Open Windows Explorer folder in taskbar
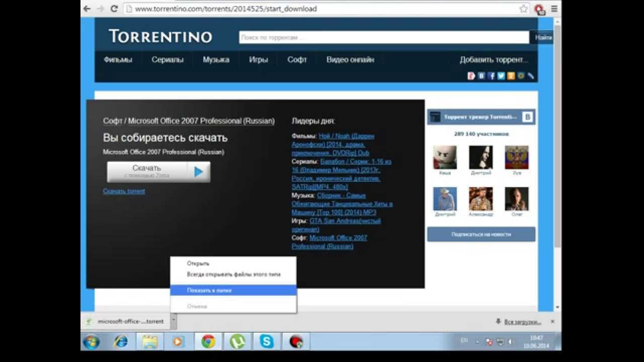Screen dimensions: 644x362 [150, 342]
